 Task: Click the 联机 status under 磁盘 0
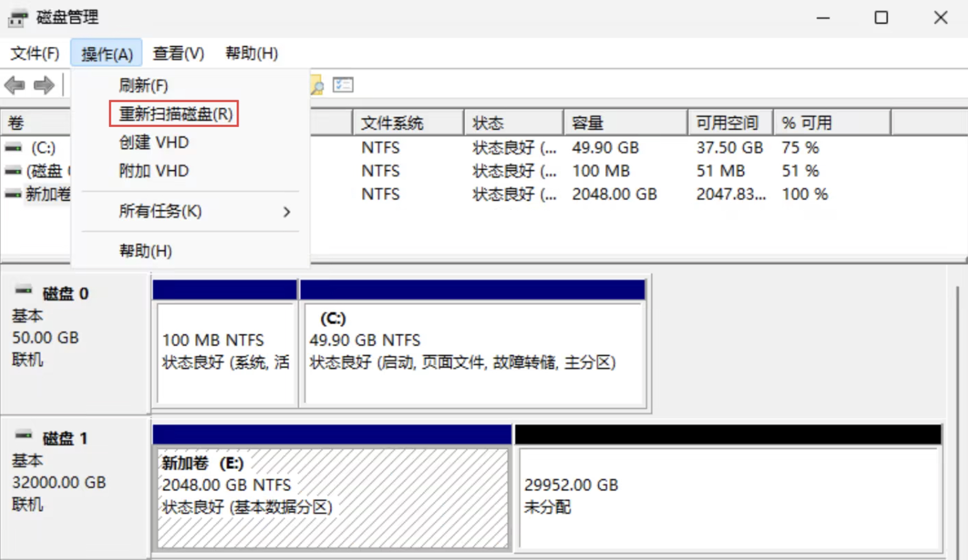click(28, 359)
